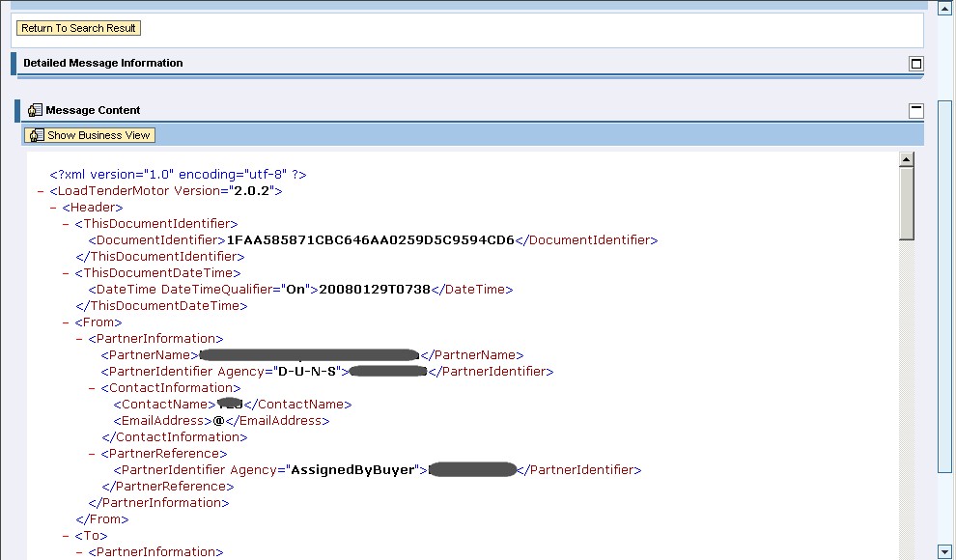Collapse PartnerInformation node under From
This screenshot has height=560, width=956.
(x=80, y=339)
